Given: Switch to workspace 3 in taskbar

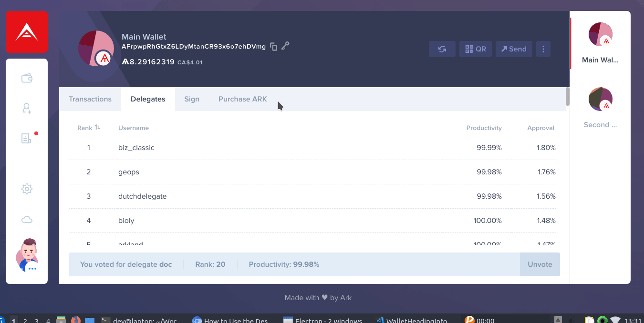Looking at the screenshot, I should [x=37, y=321].
